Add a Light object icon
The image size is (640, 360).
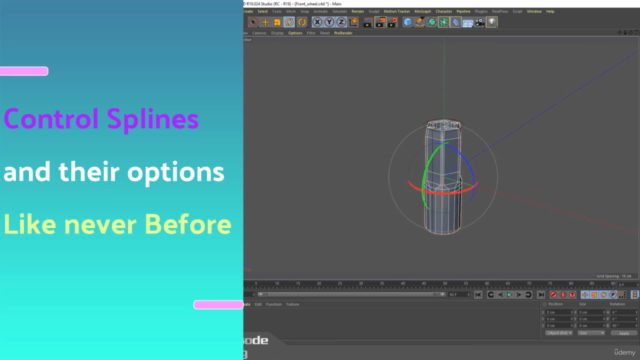(492, 22)
